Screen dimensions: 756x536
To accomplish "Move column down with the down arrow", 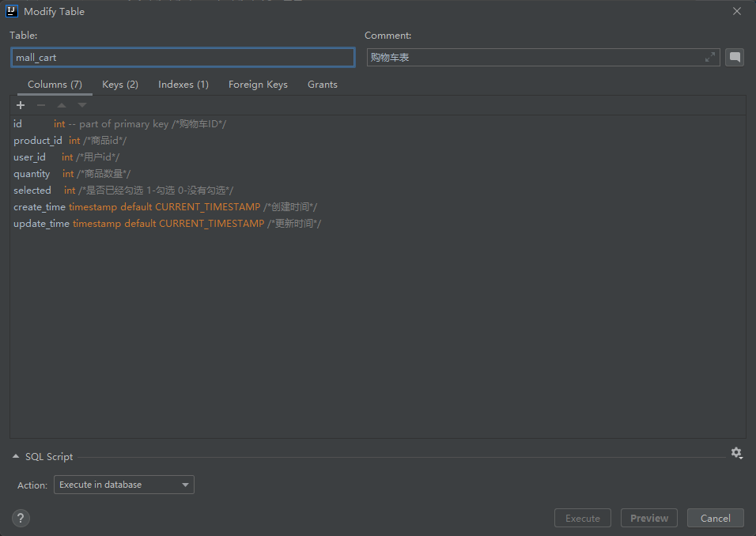I will pyautogui.click(x=82, y=105).
